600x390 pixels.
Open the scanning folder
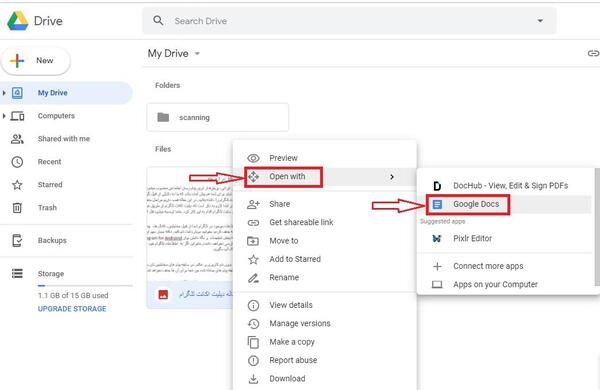click(x=217, y=117)
